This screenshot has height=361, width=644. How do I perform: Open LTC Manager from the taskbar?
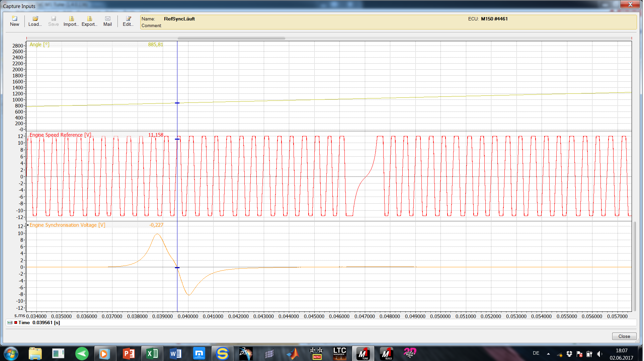[340, 354]
